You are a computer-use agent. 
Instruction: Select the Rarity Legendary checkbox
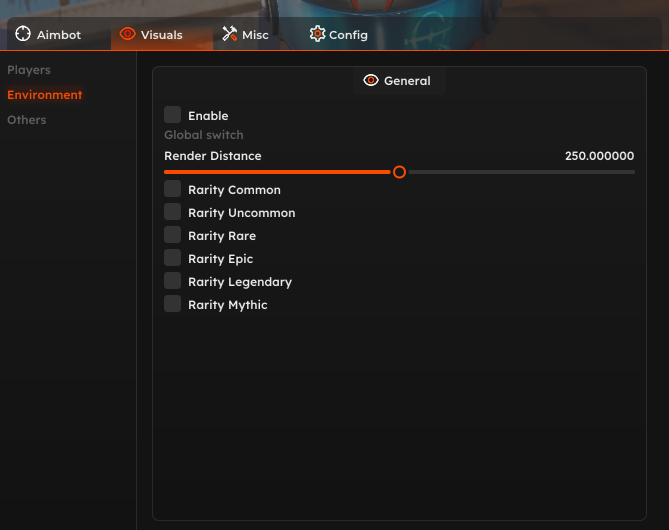click(x=173, y=281)
